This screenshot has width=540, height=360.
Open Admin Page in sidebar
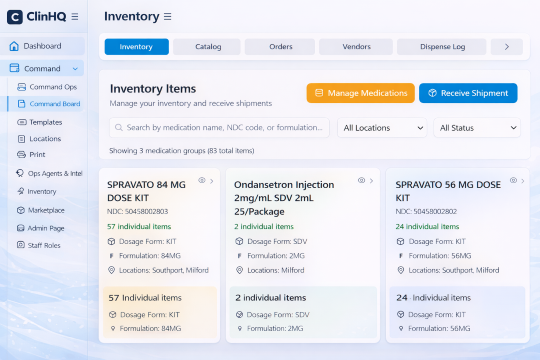46,228
